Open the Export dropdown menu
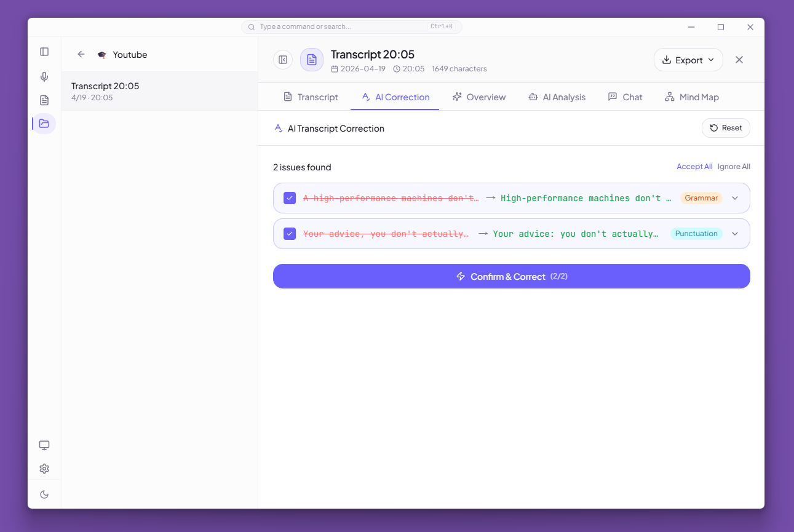This screenshot has width=794, height=532. 688,60
